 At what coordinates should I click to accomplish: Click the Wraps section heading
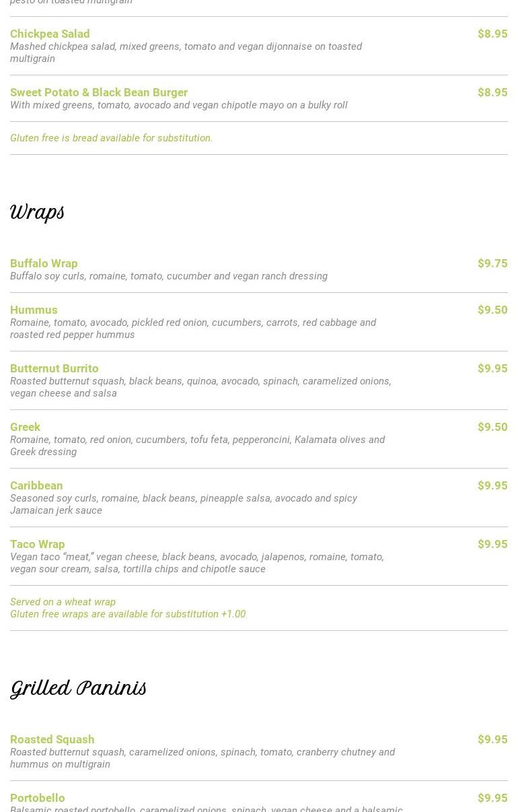38,213
